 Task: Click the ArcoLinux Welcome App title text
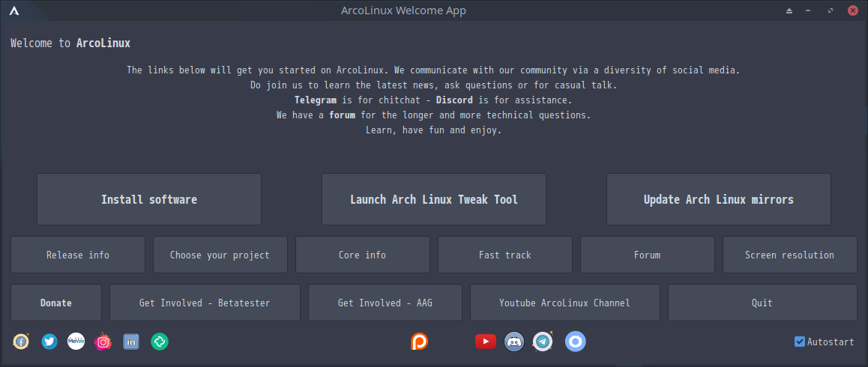click(x=403, y=10)
